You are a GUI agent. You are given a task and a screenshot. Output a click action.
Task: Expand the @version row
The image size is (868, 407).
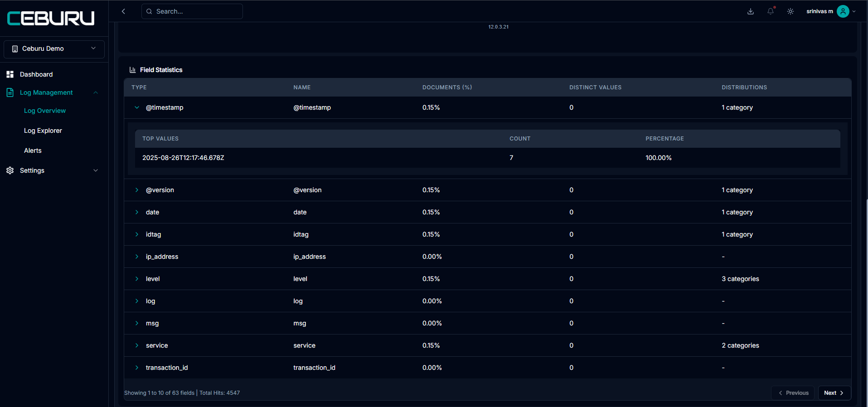click(x=137, y=190)
